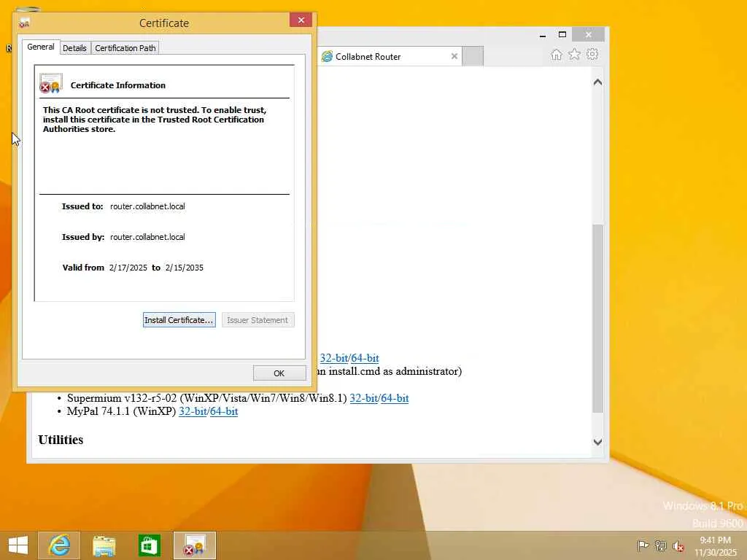Click the Install Certificate button
Screen dimensions: 747x560
click(179, 320)
